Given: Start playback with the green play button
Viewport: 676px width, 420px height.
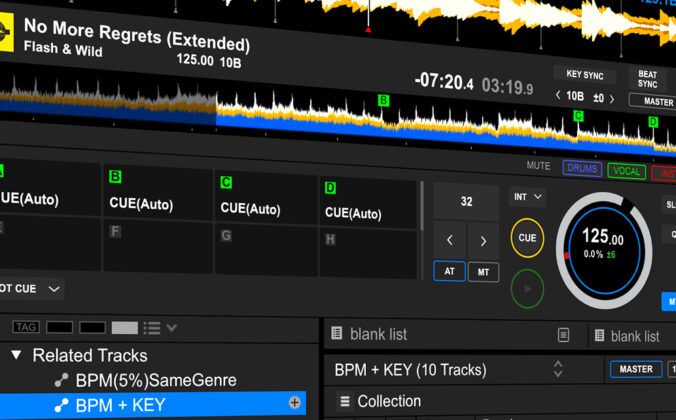Looking at the screenshot, I should [x=527, y=289].
